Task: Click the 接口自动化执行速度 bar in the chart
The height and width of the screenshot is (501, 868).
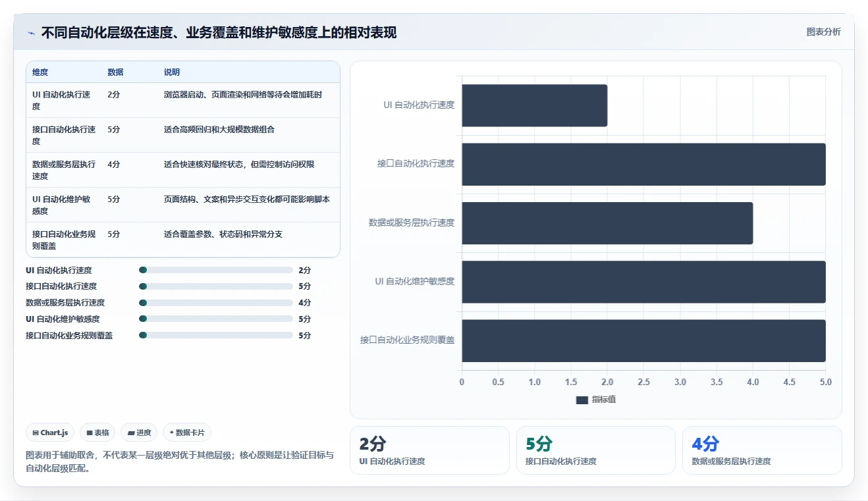Action: [643, 164]
